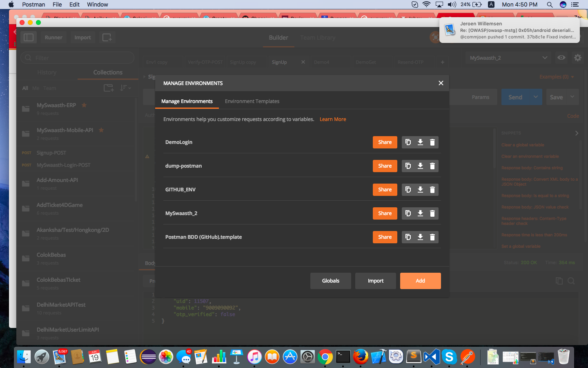The image size is (588, 368).
Task: Follow the Learn More link
Action: pyautogui.click(x=333, y=119)
